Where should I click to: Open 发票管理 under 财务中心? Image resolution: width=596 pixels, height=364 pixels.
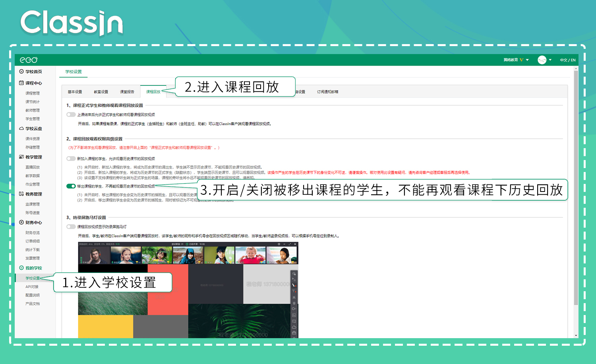pos(33,258)
